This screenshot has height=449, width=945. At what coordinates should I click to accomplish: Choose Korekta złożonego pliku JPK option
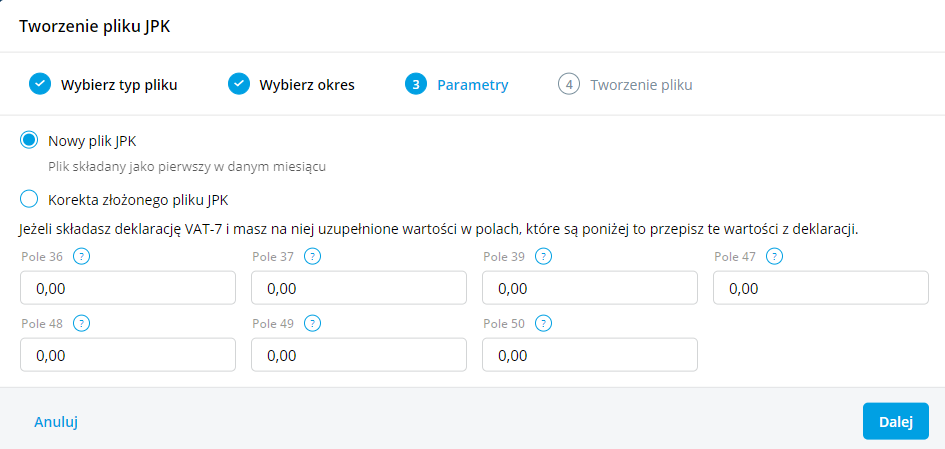pyautogui.click(x=29, y=198)
